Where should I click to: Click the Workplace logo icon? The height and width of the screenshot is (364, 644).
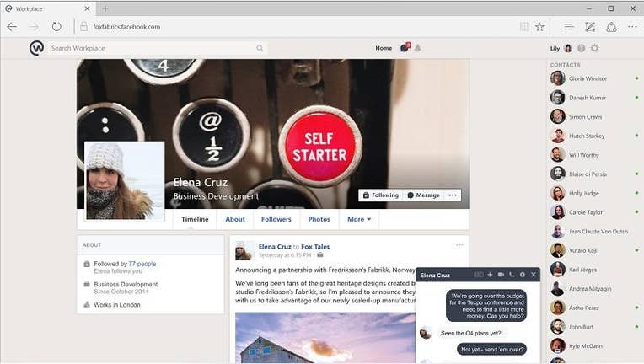tap(36, 48)
